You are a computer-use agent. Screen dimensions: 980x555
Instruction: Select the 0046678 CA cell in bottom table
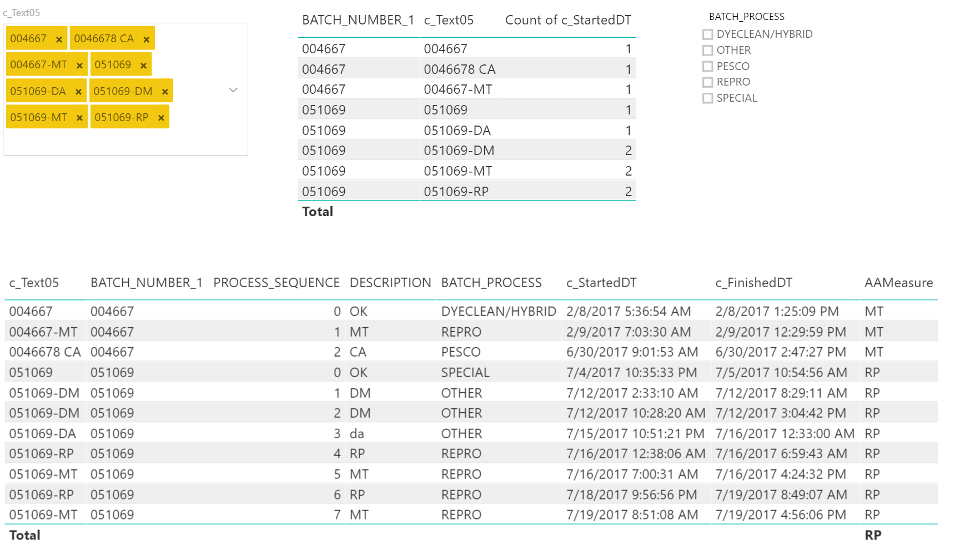[x=45, y=352]
